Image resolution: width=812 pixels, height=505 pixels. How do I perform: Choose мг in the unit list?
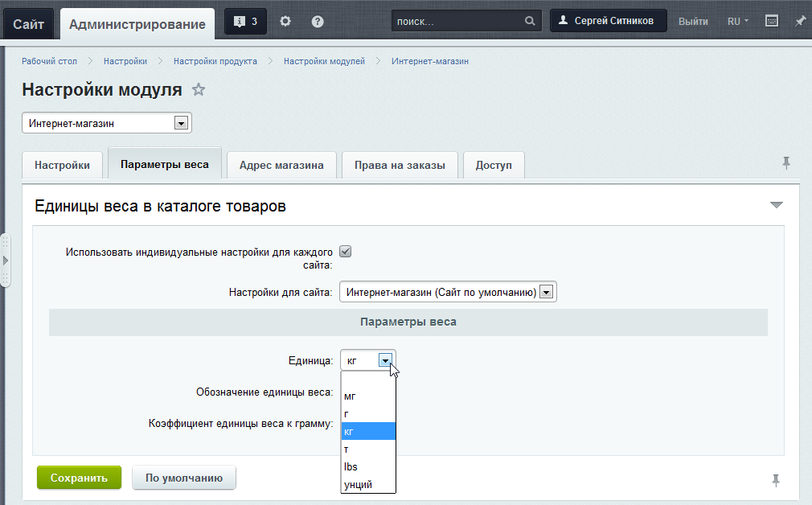(368, 396)
